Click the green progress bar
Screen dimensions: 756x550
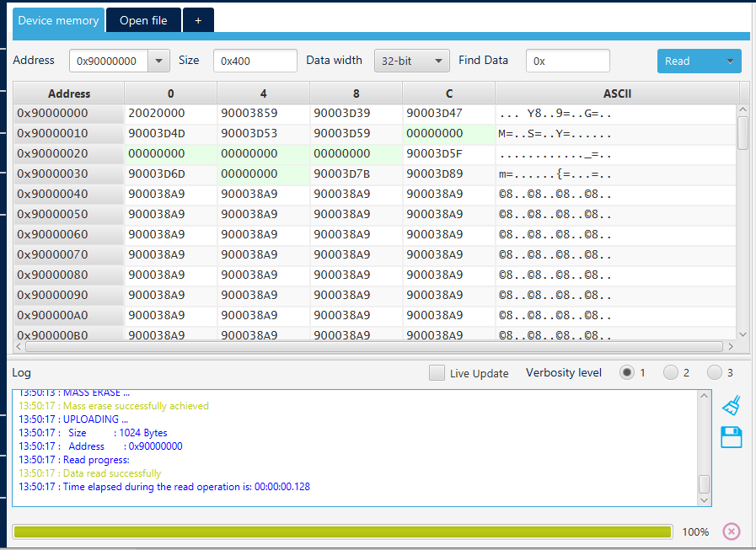(x=342, y=531)
